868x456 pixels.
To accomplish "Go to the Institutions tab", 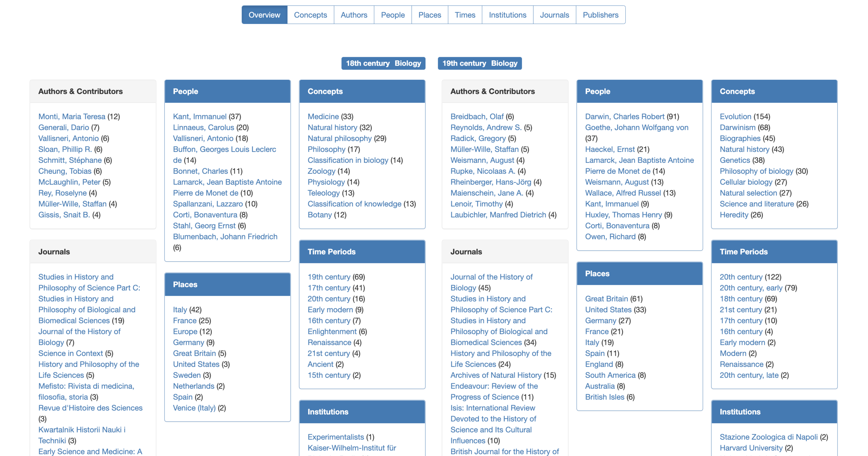I will click(507, 15).
